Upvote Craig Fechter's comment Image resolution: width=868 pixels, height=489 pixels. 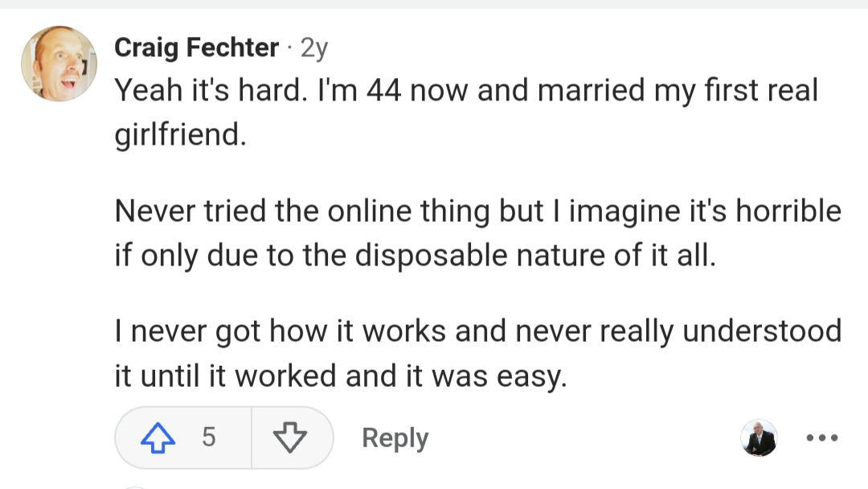point(158,438)
